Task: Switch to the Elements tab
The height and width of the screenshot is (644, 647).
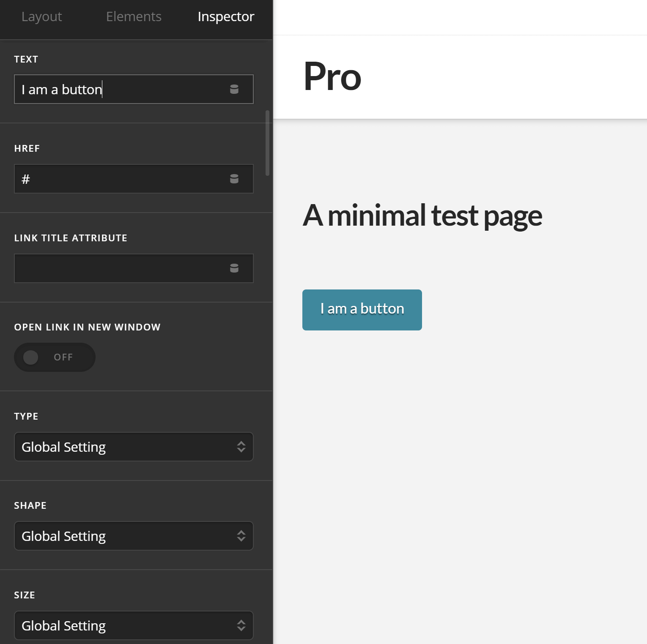Action: tap(133, 16)
